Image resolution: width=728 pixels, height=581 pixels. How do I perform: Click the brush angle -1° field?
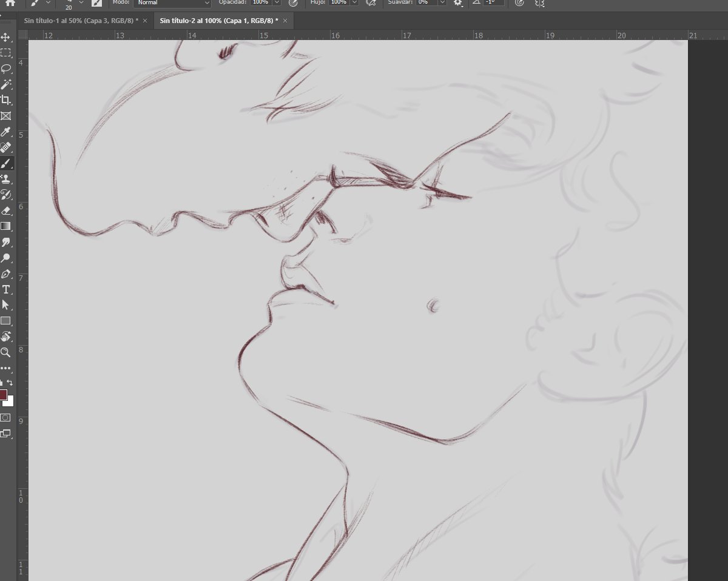(x=493, y=2)
